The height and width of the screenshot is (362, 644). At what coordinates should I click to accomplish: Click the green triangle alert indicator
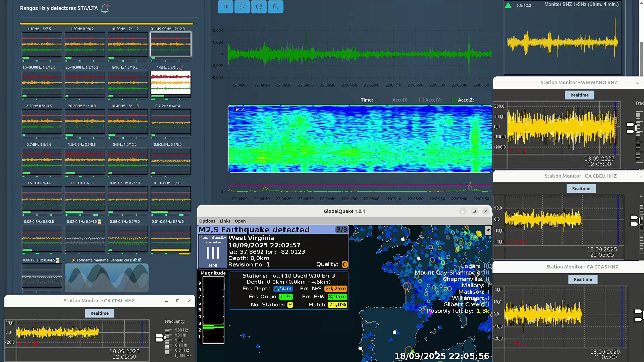tap(508, 5)
